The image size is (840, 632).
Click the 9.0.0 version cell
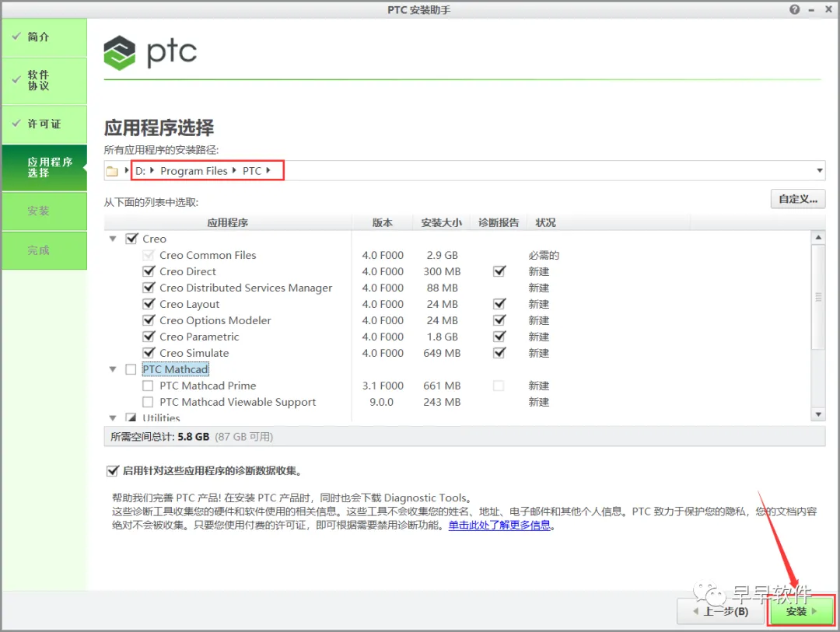pyautogui.click(x=381, y=402)
